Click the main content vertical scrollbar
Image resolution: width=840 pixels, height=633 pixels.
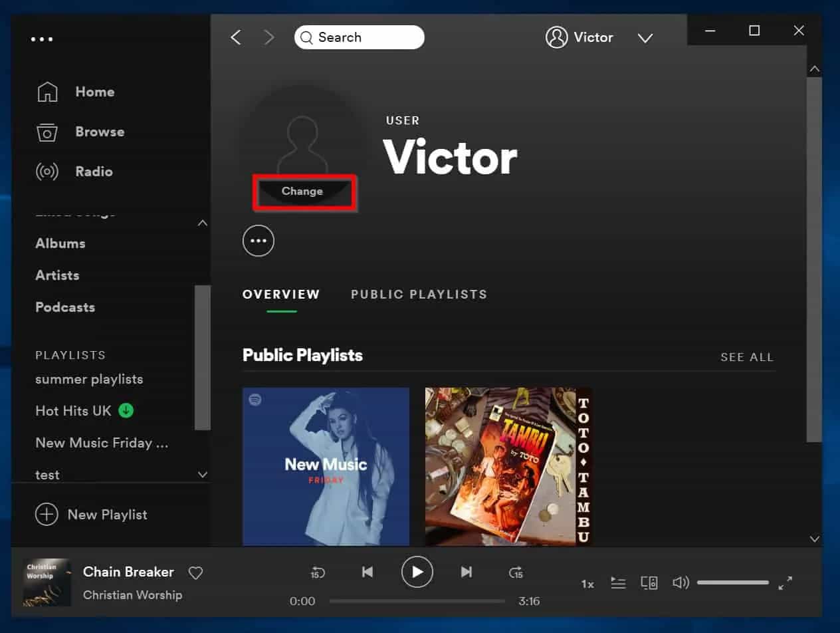(x=814, y=259)
